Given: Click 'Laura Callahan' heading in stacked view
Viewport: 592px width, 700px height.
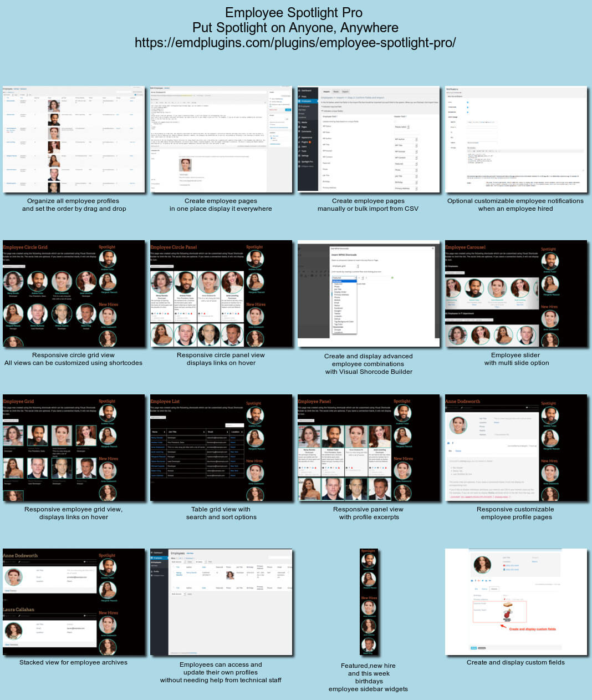Looking at the screenshot, I should [x=19, y=609].
